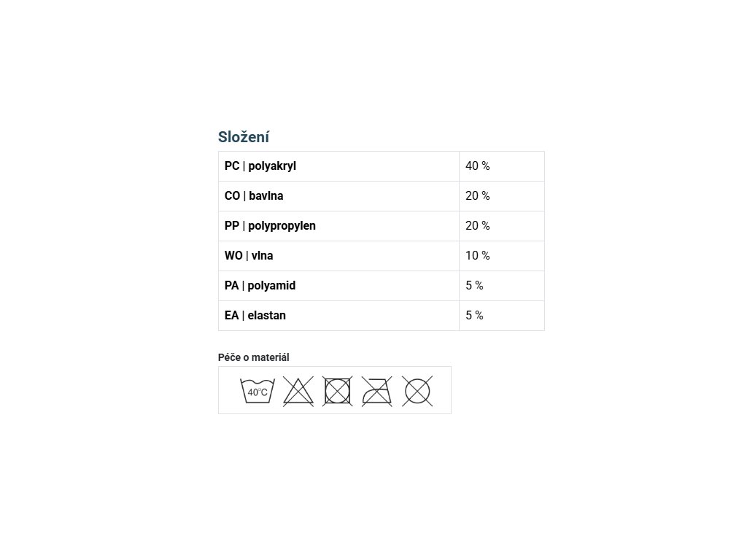Image resolution: width=747 pixels, height=560 pixels.
Task: Click the 5 % elastan value
Action: (x=475, y=316)
